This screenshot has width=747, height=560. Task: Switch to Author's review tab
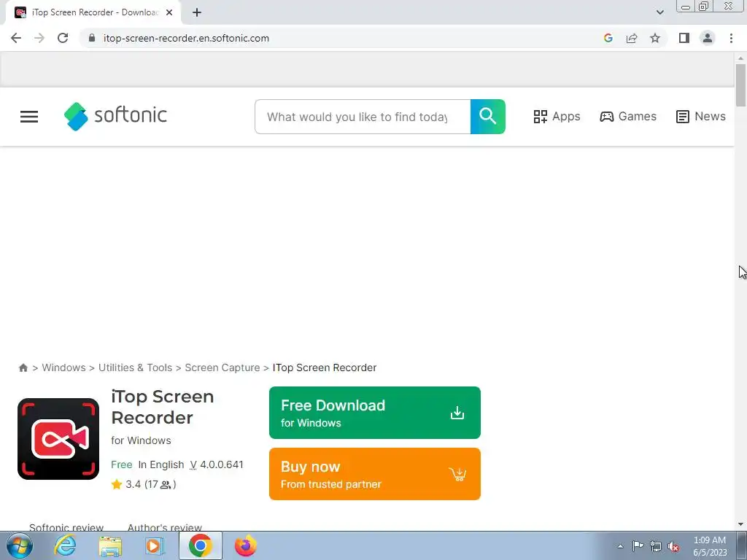point(165,527)
